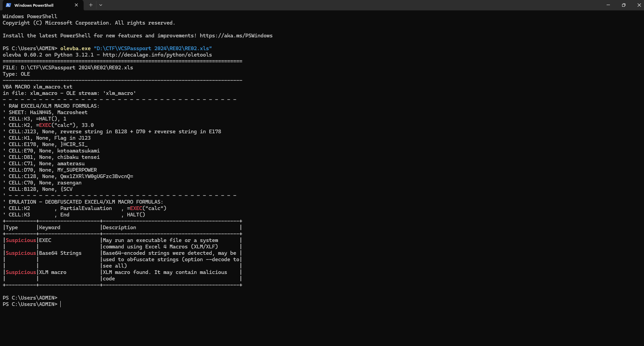This screenshot has height=346, width=644.
Task: Open the decalage.info oletools URL
Action: (157, 55)
